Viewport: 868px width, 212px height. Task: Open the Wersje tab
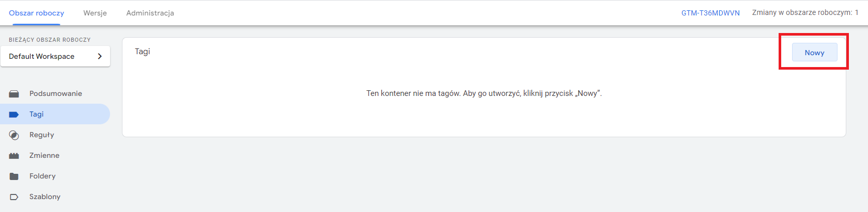point(95,13)
